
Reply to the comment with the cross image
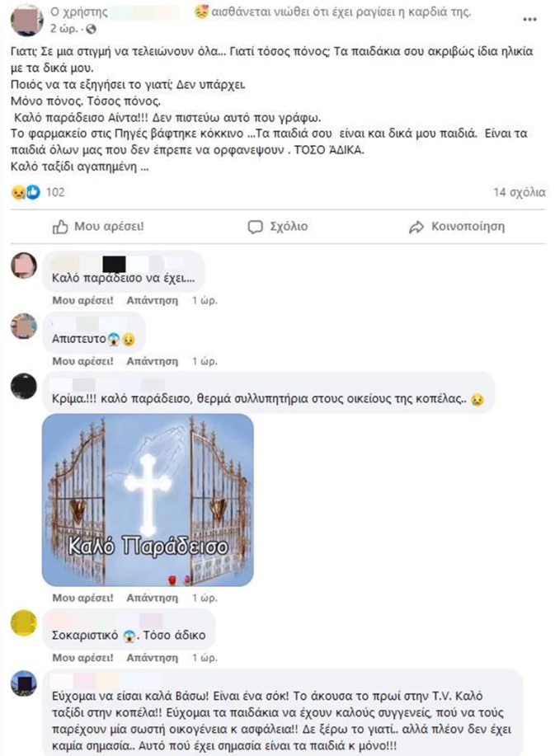[x=153, y=598]
